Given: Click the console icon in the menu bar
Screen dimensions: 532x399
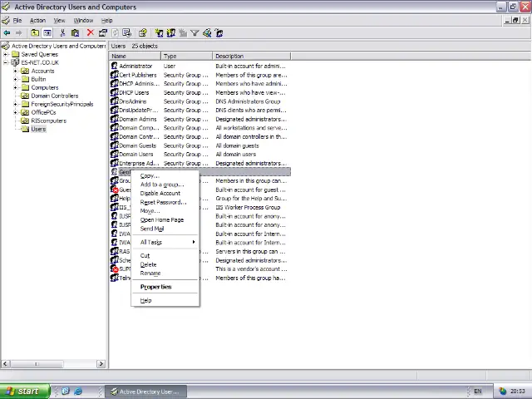Looking at the screenshot, I should pos(6,20).
